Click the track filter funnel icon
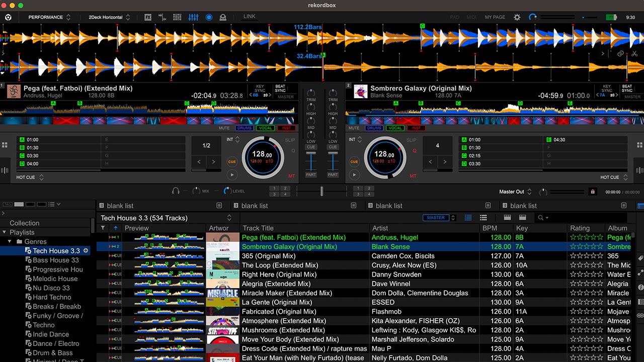Image resolution: width=644 pixels, height=362 pixels. point(103,228)
